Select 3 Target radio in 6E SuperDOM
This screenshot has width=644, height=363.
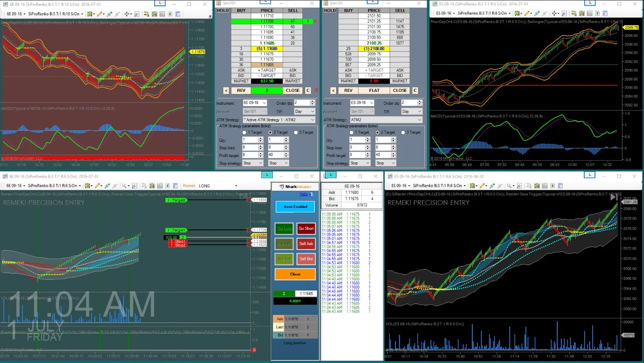(296, 133)
